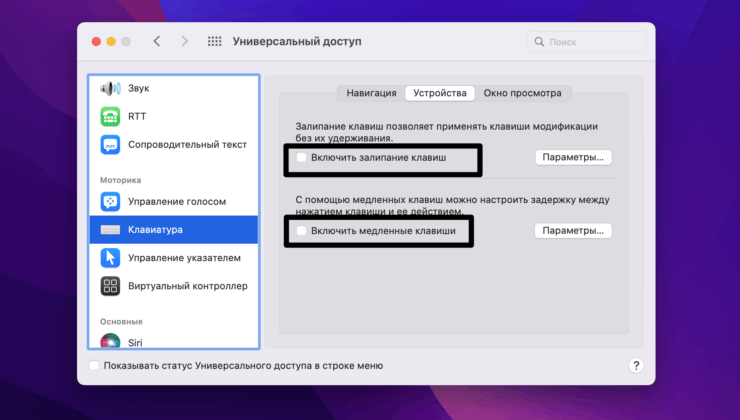Toggle Показывать статус Универсального доступа checkbox

[x=94, y=366]
